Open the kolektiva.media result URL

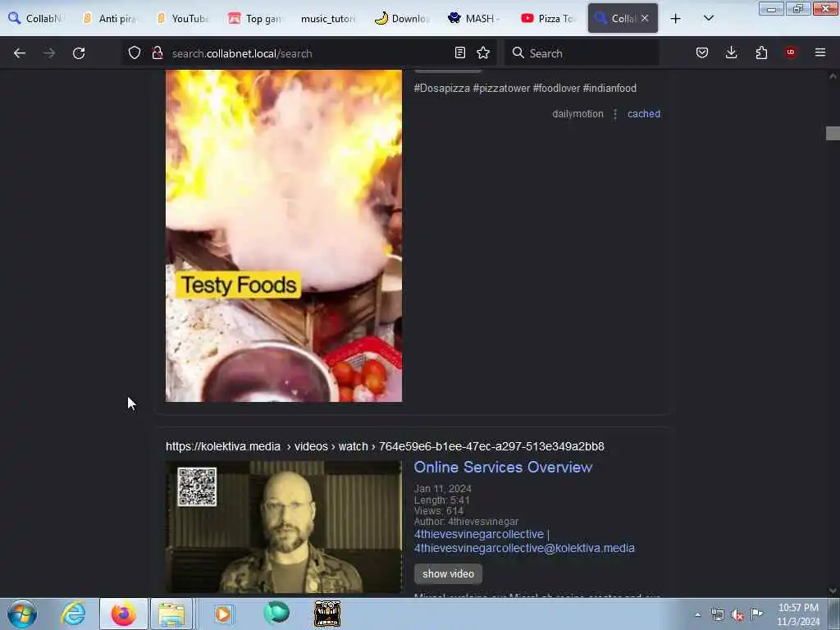coord(385,446)
